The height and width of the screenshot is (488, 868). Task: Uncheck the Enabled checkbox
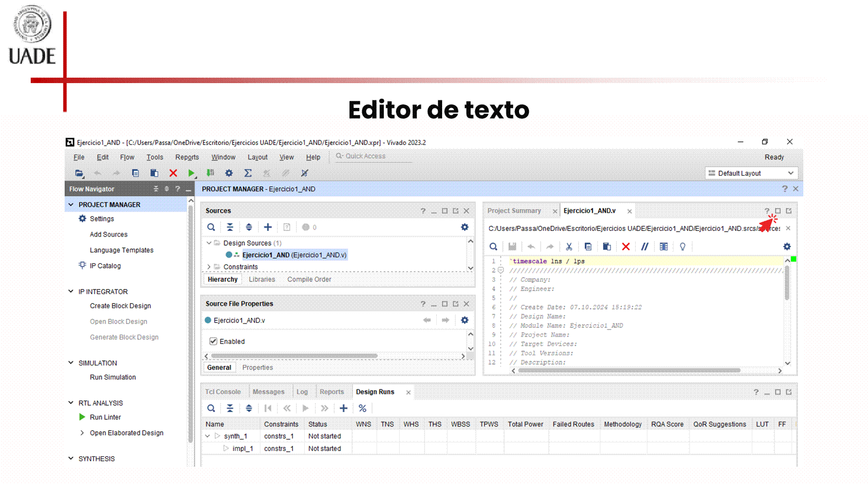pos(213,342)
